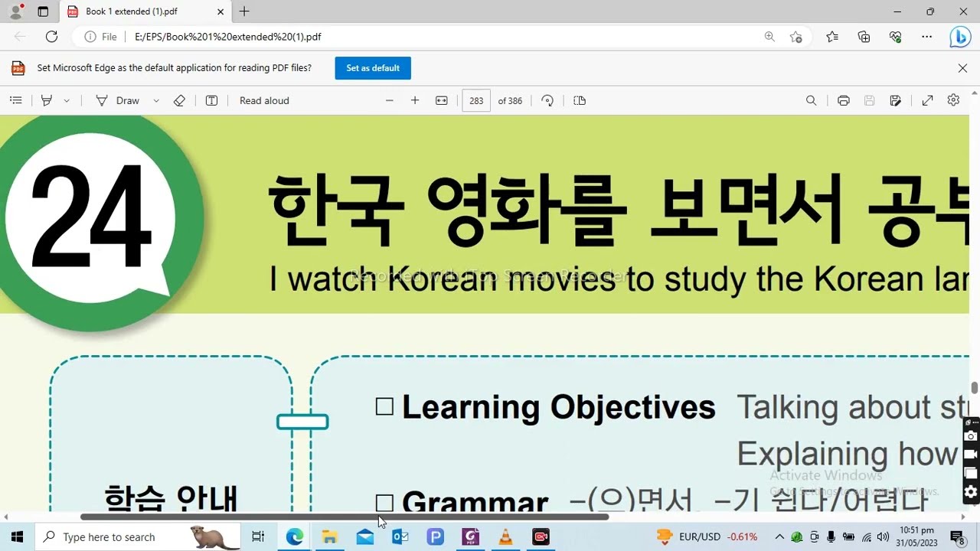Open the Edge profile icon

(x=15, y=11)
